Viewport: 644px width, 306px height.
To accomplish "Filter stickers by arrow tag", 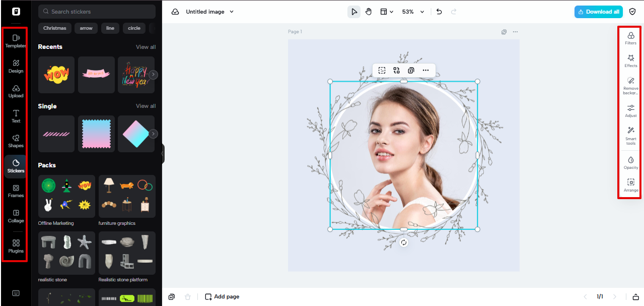I will pos(86,28).
